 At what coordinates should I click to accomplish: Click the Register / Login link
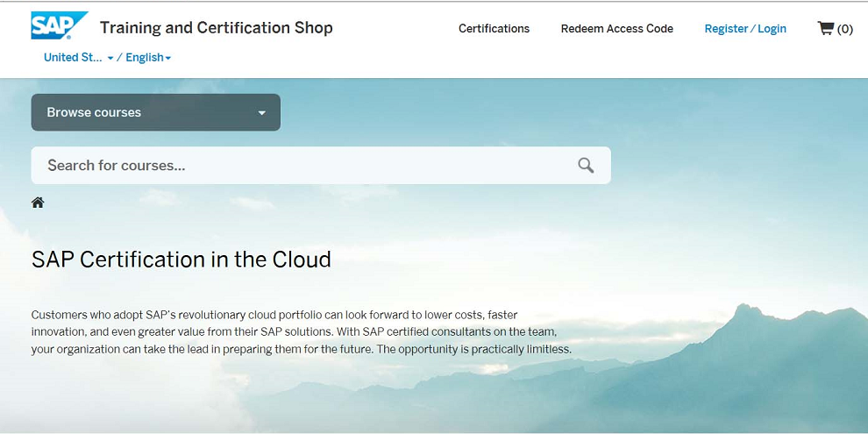coord(745,29)
